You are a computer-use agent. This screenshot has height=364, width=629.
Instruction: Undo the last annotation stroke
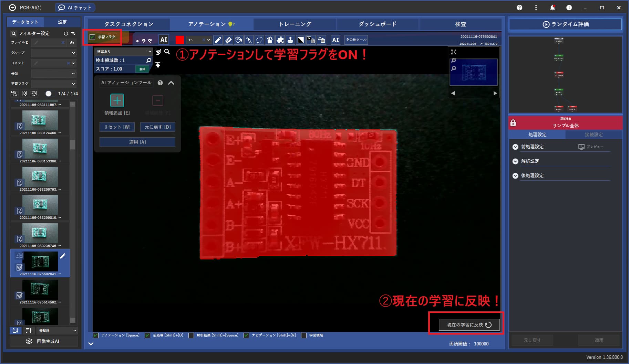point(144,41)
